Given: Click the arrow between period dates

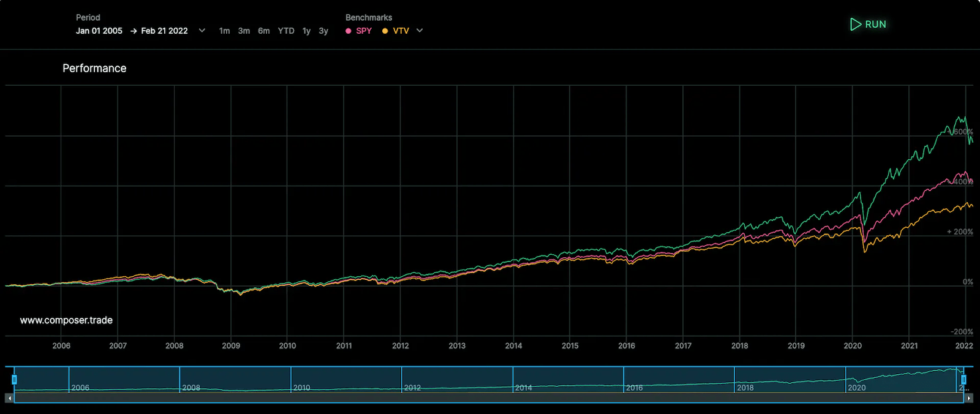Looking at the screenshot, I should 134,31.
